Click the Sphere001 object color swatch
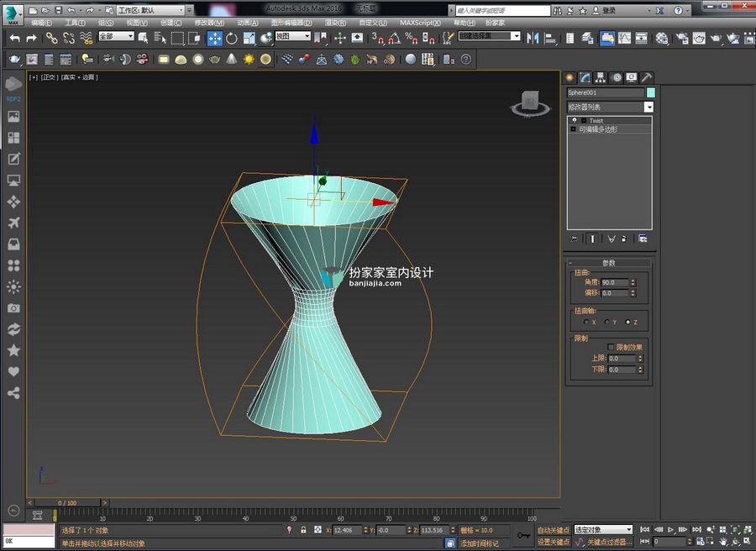This screenshot has height=551, width=756. (x=650, y=92)
